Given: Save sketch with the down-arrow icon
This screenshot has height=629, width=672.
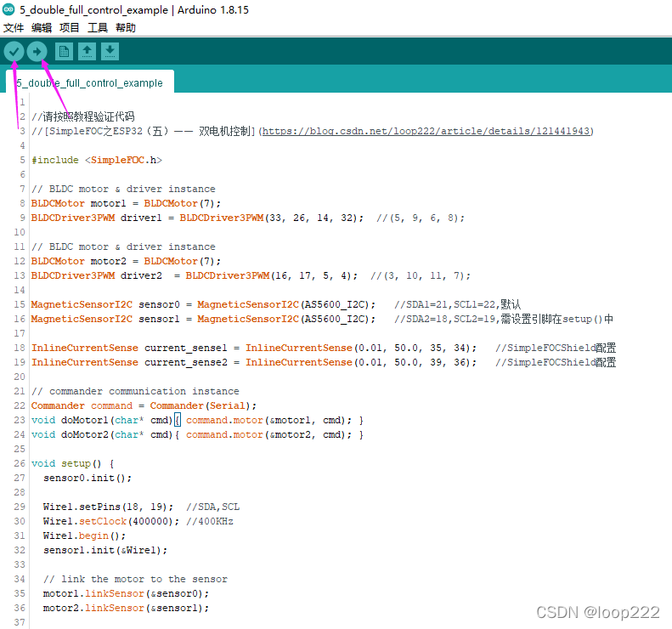Looking at the screenshot, I should point(110,52).
